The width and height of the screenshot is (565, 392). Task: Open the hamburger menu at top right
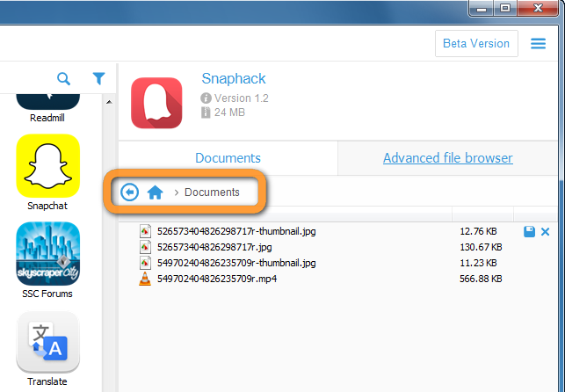[x=538, y=44]
